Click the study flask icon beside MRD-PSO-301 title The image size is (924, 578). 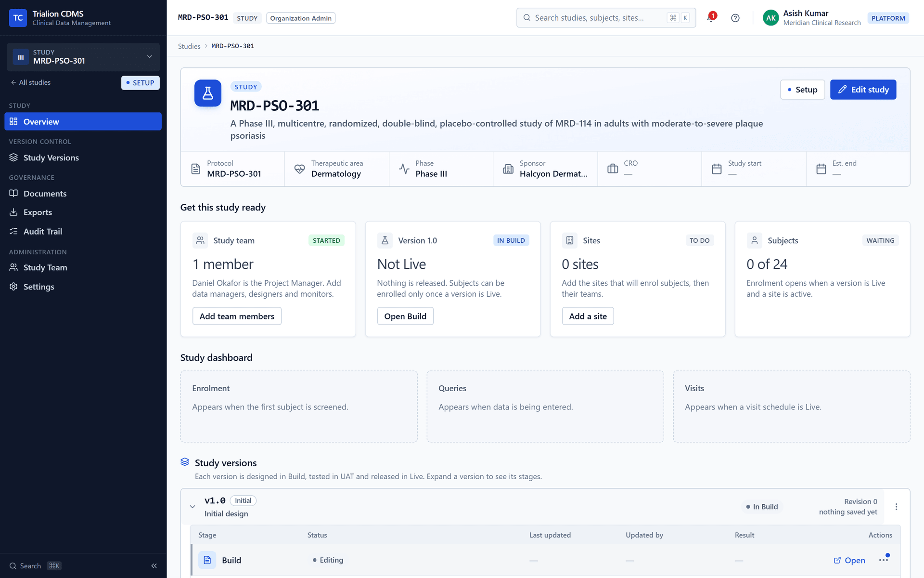[x=208, y=93]
